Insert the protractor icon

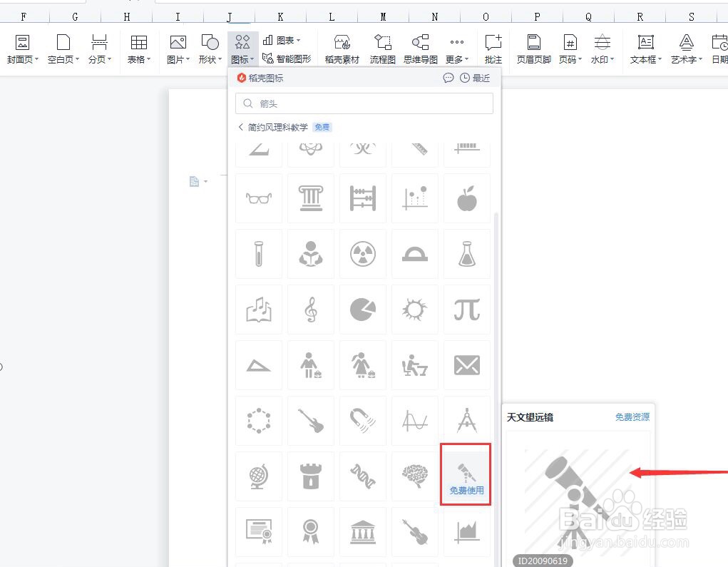414,254
